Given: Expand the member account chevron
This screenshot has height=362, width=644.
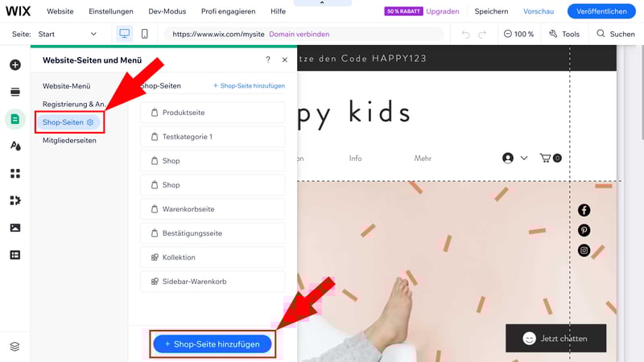Looking at the screenshot, I should (524, 158).
